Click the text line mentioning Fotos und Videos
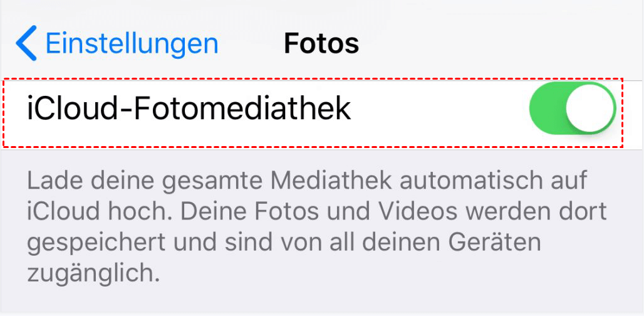Screen dimensions: 644x316 coord(317,212)
